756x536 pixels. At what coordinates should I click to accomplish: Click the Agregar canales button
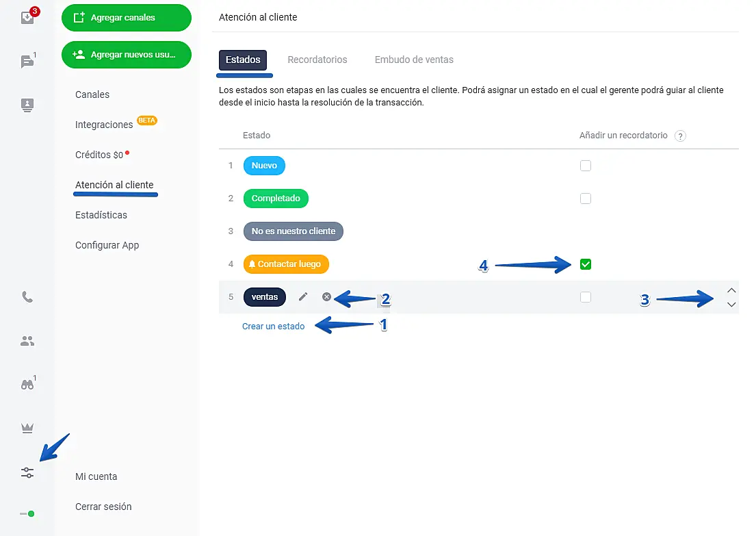tap(126, 18)
